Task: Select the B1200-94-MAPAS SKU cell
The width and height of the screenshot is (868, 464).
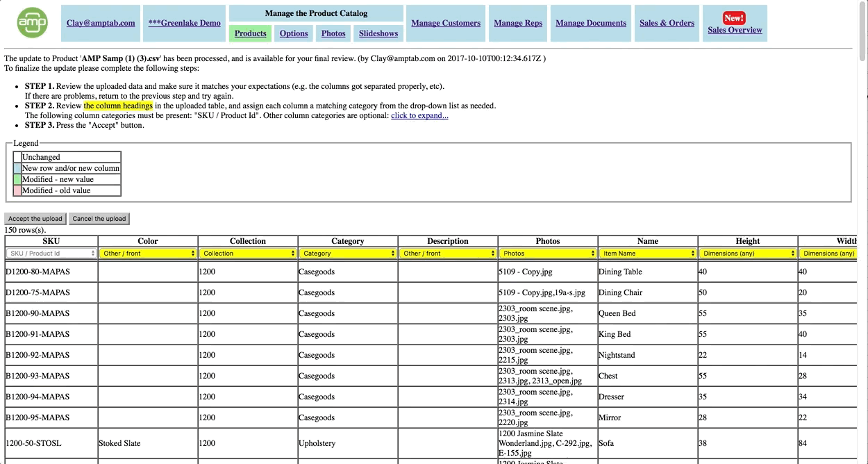Action: tap(51, 397)
